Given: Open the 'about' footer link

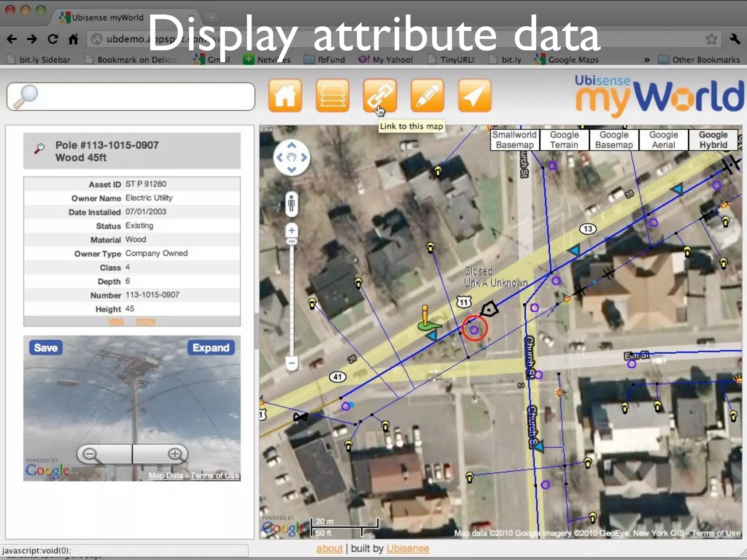Looking at the screenshot, I should pos(329,548).
